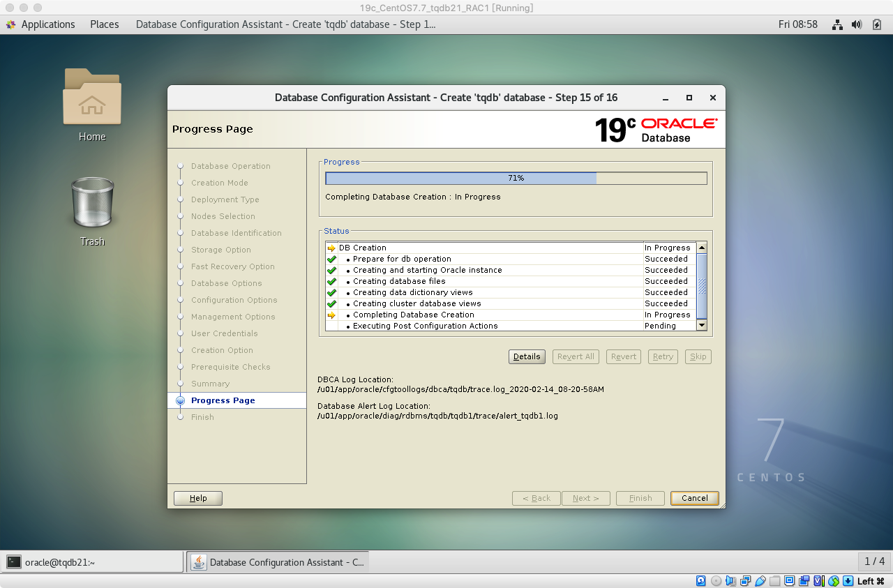Select the Fast Recovery Option step

coord(233,266)
